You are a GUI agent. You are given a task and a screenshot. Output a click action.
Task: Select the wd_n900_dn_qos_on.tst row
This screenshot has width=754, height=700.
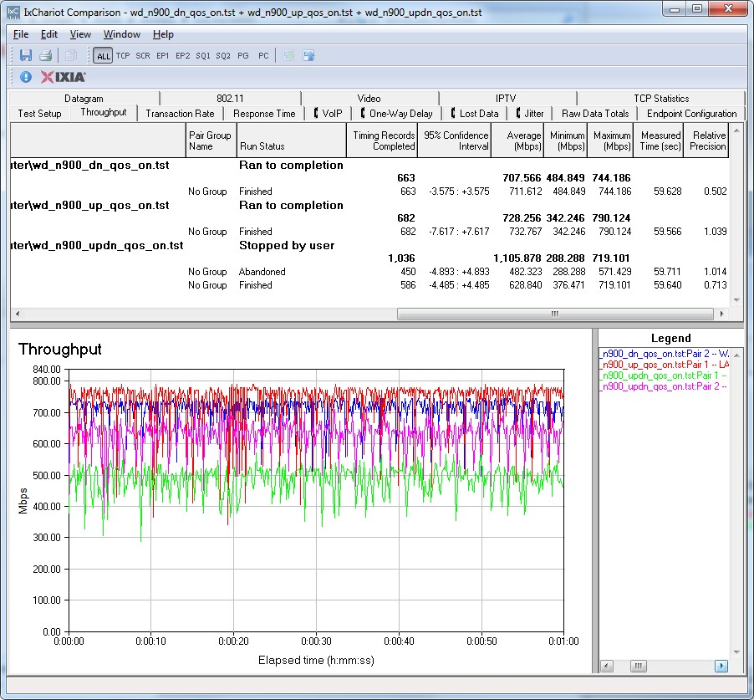click(369, 165)
